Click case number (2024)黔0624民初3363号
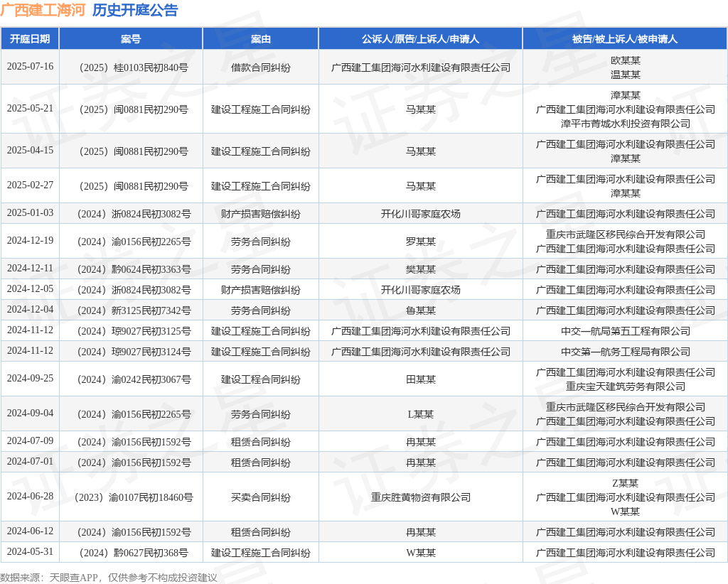The image size is (728, 584). coord(134,269)
